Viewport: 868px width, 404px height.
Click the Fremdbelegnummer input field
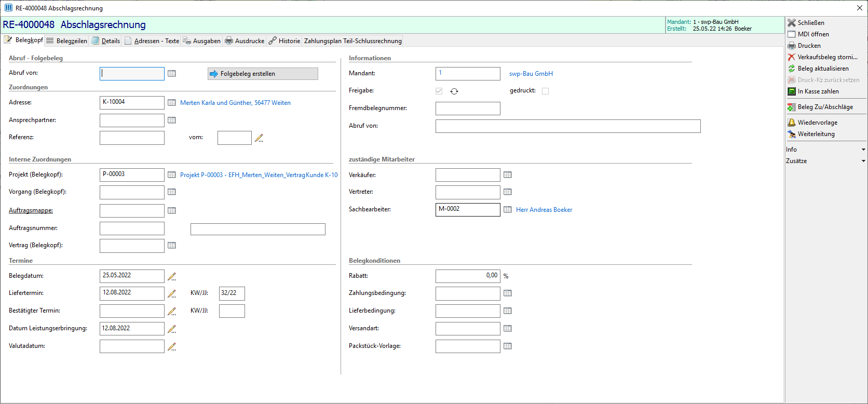(x=468, y=109)
